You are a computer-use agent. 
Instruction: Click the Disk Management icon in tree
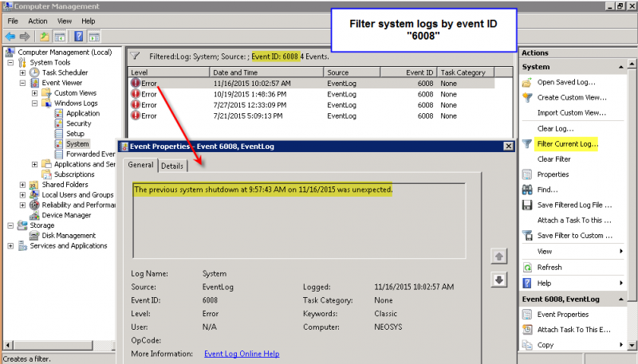coord(34,236)
